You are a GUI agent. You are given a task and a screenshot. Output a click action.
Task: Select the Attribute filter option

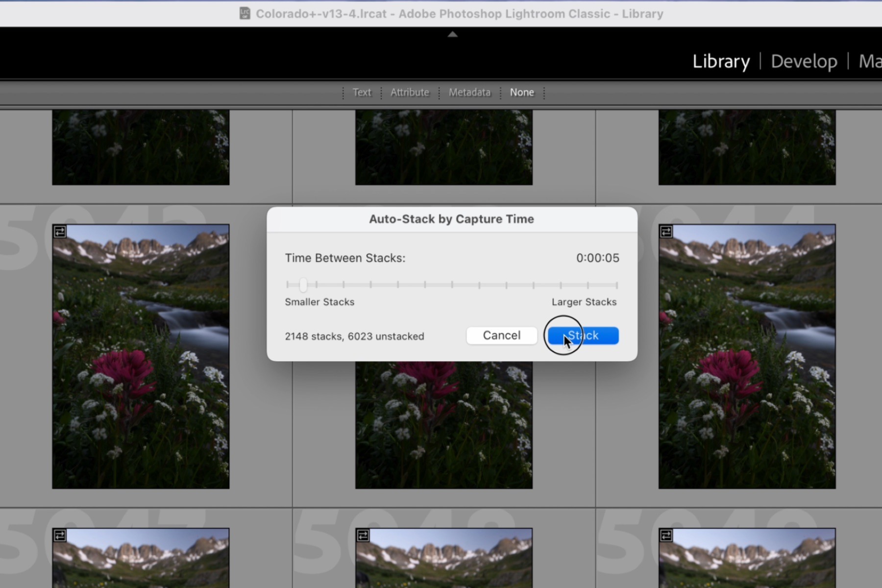[410, 92]
